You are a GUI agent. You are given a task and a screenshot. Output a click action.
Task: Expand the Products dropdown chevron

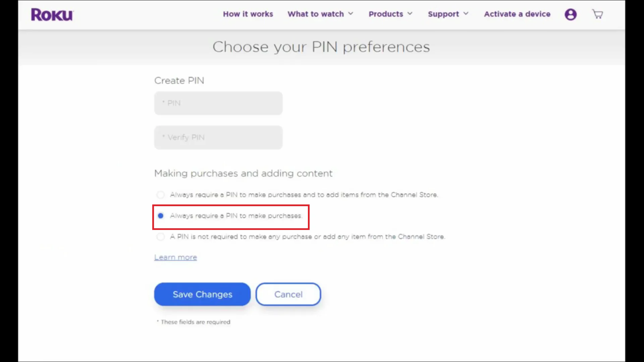coord(410,14)
